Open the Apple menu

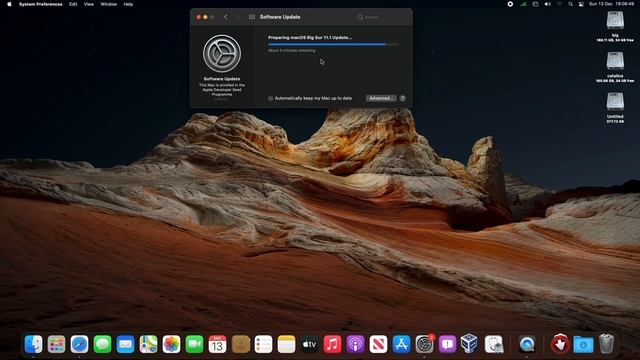pos(9,4)
